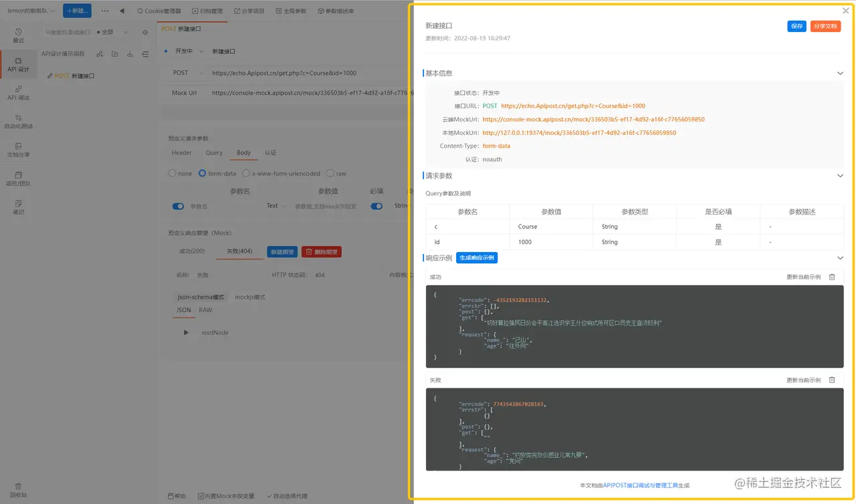Click the three-dots more menu in top bar
The image size is (856, 504).
point(105,11)
